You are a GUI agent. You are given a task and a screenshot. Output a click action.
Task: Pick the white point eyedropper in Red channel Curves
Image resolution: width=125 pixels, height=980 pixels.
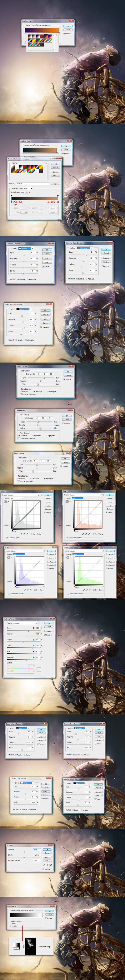[x=89, y=534]
